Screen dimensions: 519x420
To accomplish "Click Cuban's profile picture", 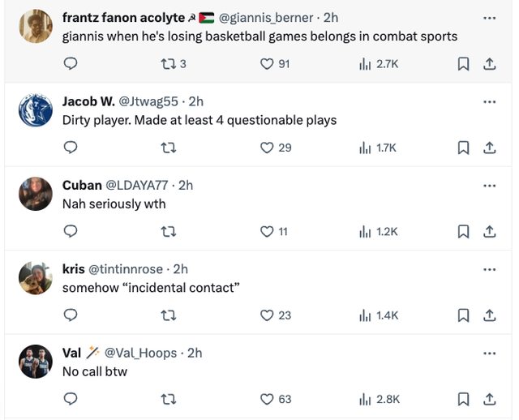I will pyautogui.click(x=36, y=194).
